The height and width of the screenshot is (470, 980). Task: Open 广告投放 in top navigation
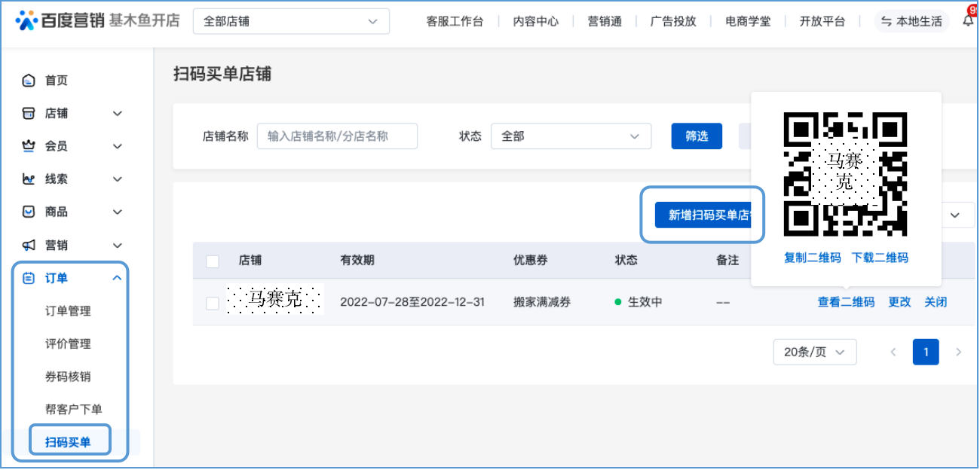673,21
